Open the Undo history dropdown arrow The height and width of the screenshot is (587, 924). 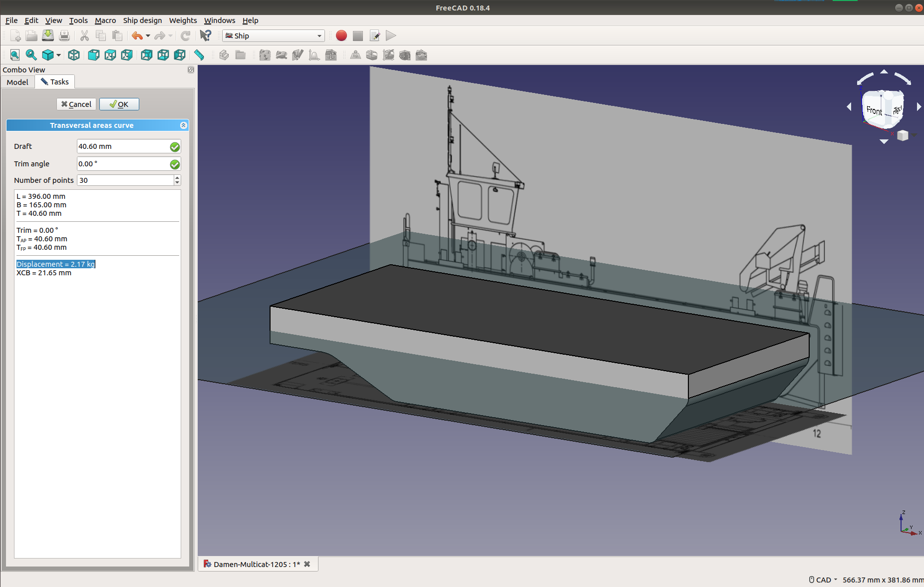[148, 36]
